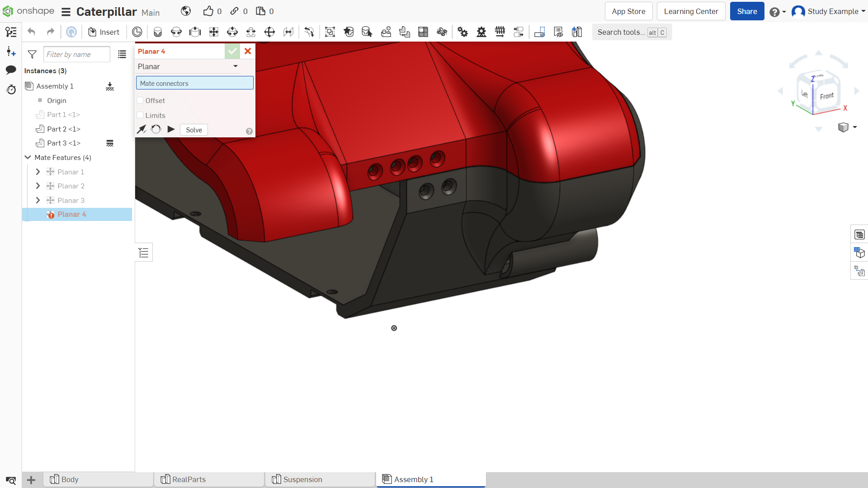
Task: Select Part 2 <1> in the instance list
Action: coord(64,129)
